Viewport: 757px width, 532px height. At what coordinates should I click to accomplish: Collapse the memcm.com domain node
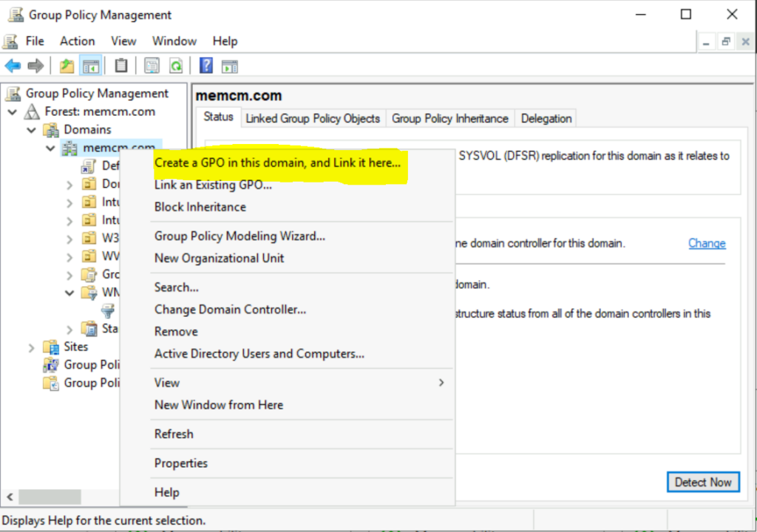[x=50, y=149]
